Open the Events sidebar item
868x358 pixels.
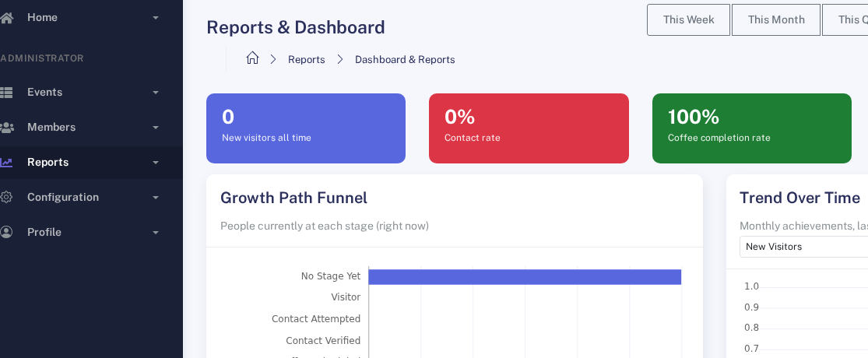point(91,93)
